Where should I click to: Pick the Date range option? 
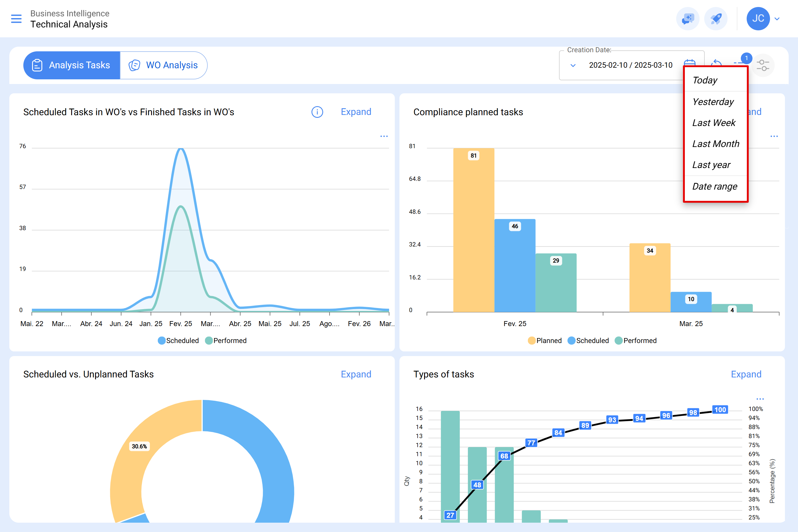715,187
